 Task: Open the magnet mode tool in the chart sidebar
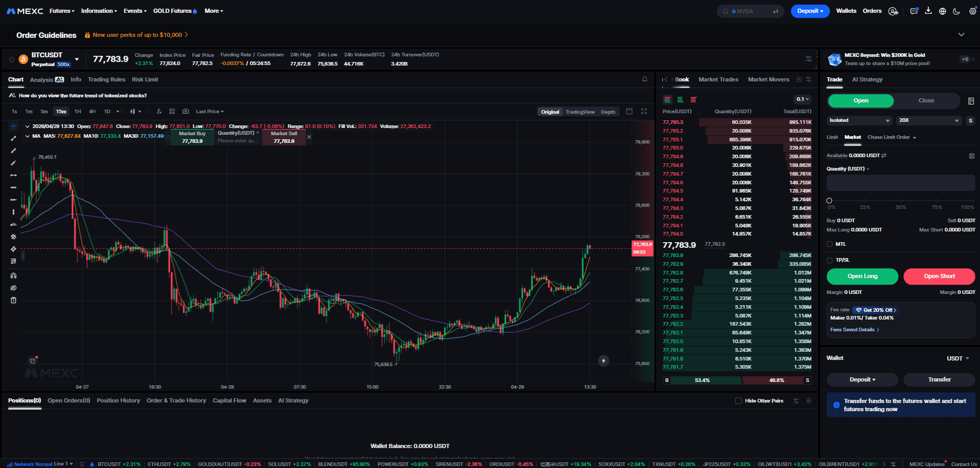click(x=13, y=275)
